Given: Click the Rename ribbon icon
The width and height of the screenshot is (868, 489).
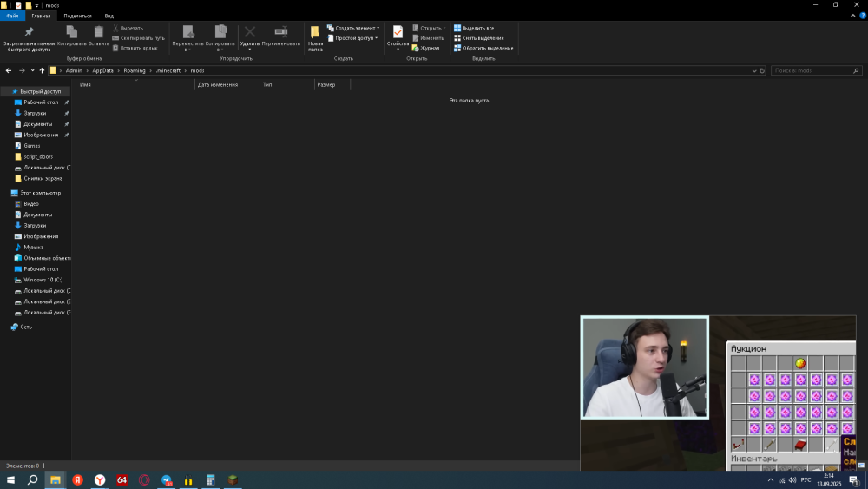Looking at the screenshot, I should (280, 36).
